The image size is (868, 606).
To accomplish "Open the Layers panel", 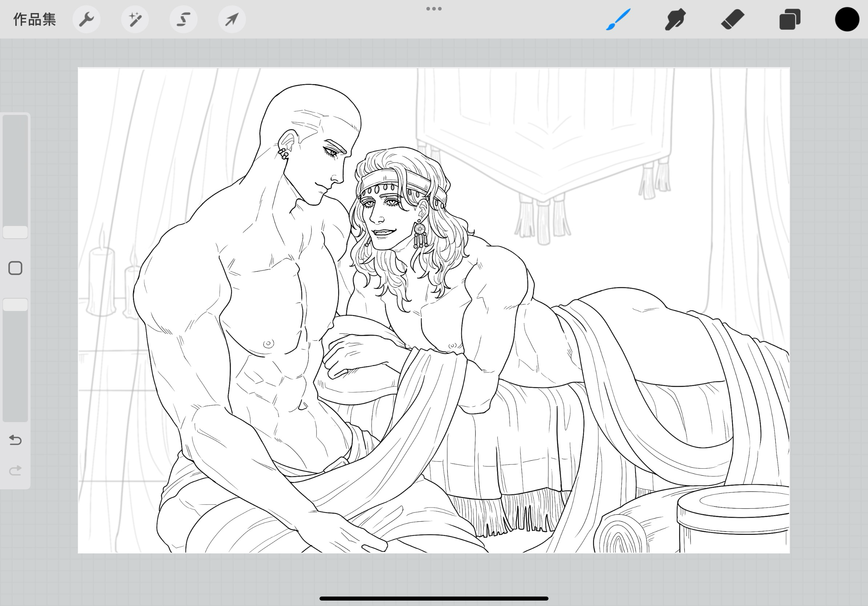I will [790, 19].
